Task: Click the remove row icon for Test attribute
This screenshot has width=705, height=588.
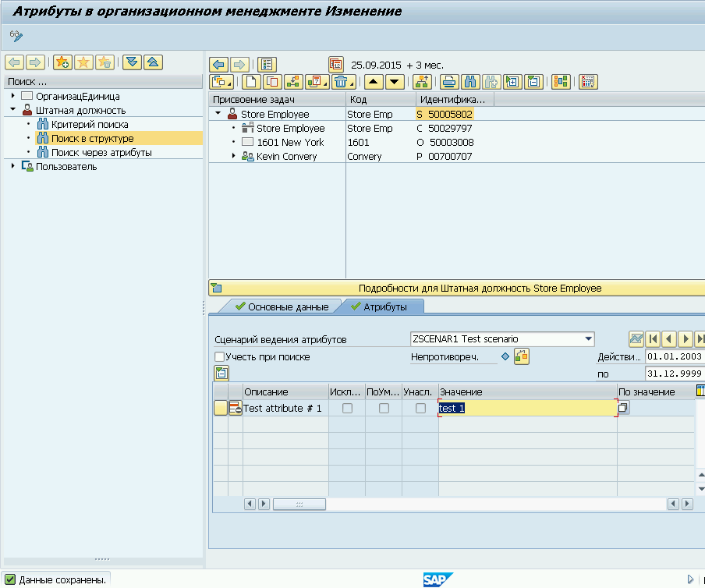Action: click(x=236, y=408)
